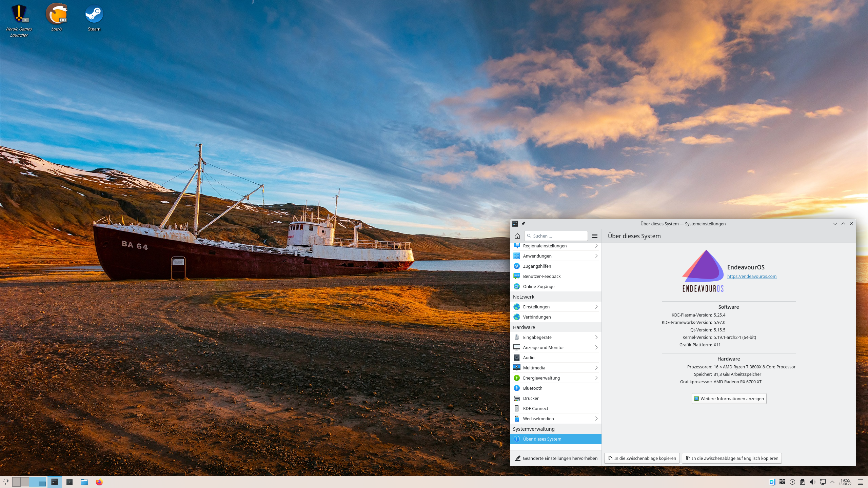Open Dolphin file manager from taskbar

84,482
